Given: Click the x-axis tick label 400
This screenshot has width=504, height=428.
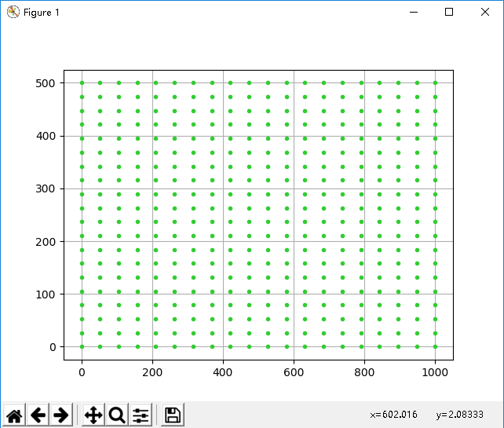Looking at the screenshot, I should tap(223, 372).
